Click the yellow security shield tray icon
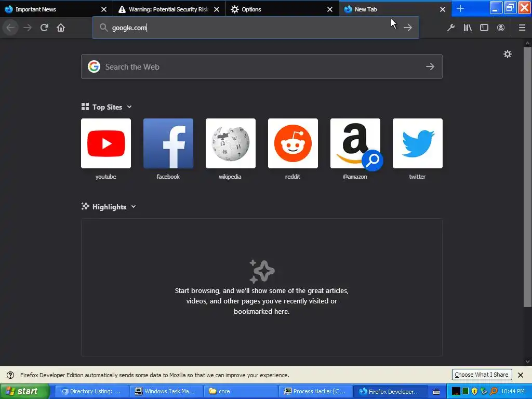 (x=475, y=391)
